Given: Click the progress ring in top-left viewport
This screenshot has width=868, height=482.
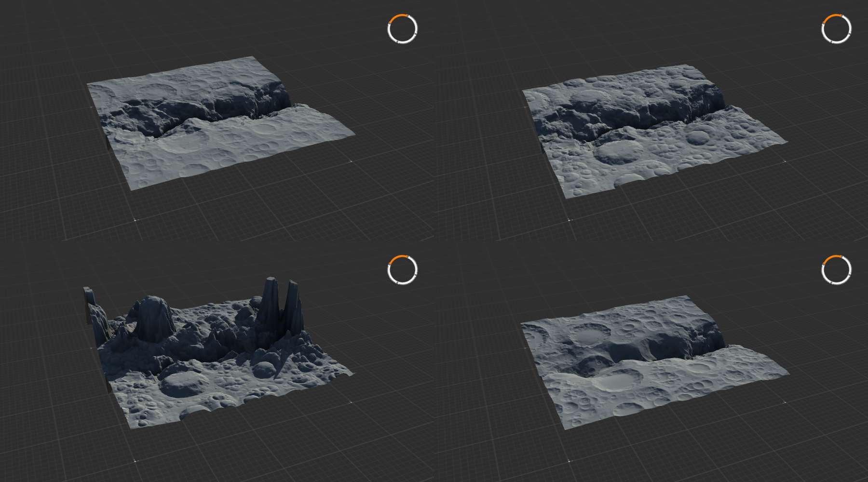Looking at the screenshot, I should point(402,29).
